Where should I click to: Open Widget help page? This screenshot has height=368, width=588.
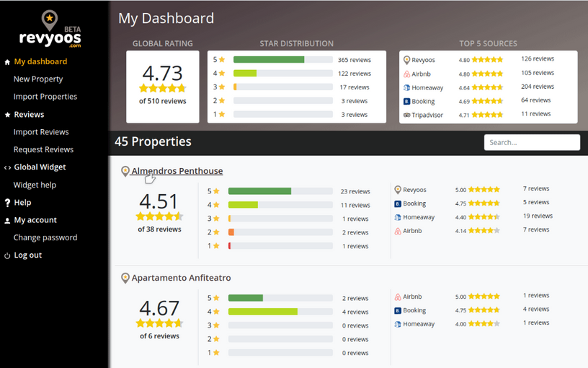pos(35,185)
